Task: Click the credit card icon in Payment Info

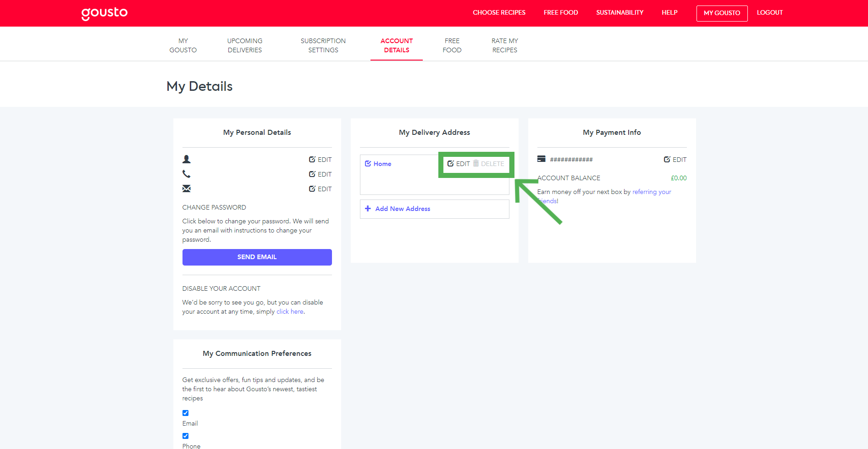Action: [541, 159]
